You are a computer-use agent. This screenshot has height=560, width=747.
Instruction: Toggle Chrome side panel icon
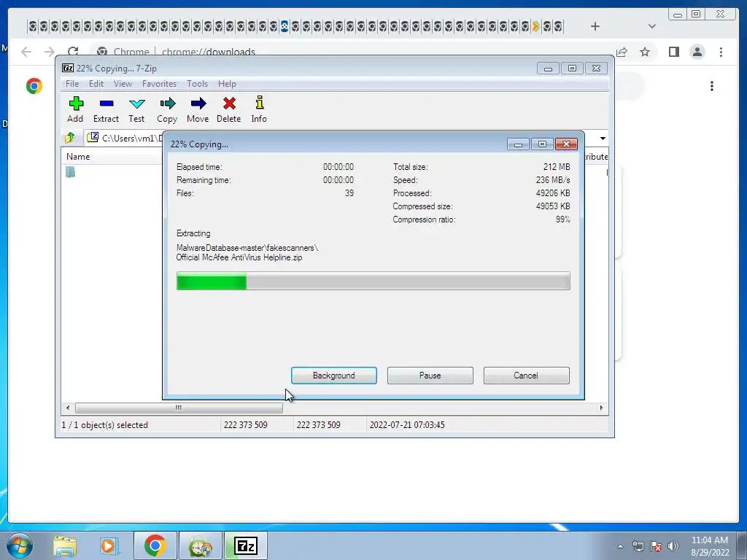[x=673, y=52]
